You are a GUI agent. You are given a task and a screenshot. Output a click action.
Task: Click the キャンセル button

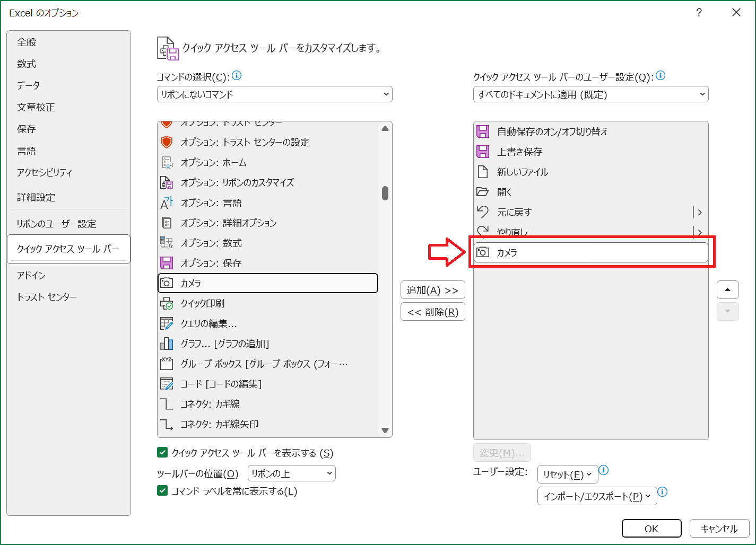[x=719, y=529]
